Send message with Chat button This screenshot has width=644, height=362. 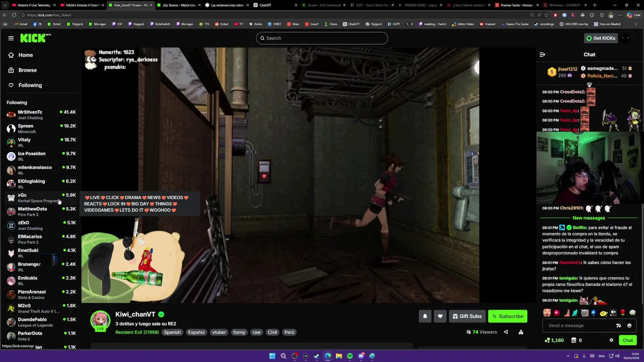[x=627, y=340]
